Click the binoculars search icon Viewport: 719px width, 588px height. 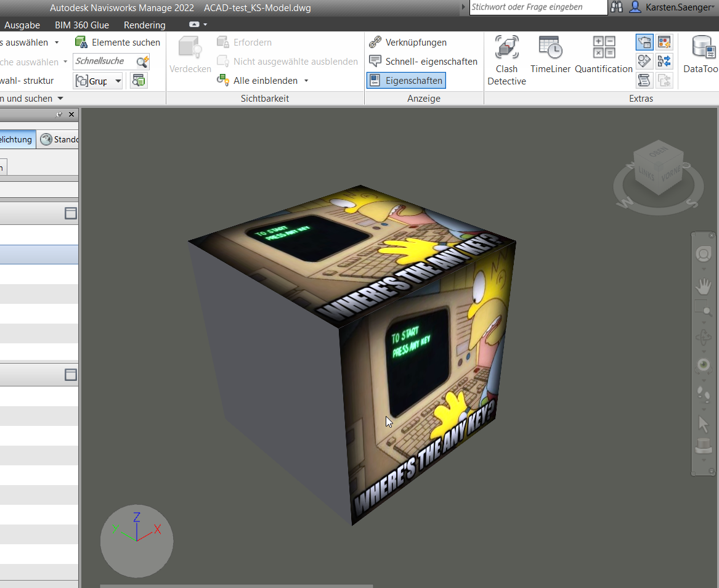(617, 7)
